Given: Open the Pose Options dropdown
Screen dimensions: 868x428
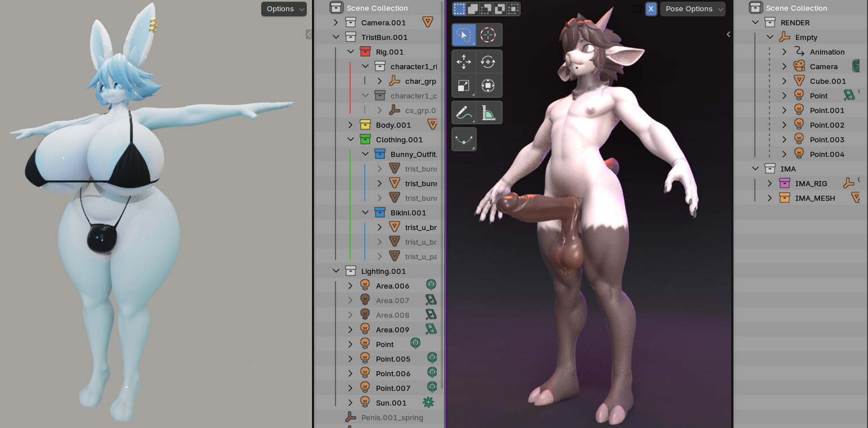Looking at the screenshot, I should tap(692, 9).
